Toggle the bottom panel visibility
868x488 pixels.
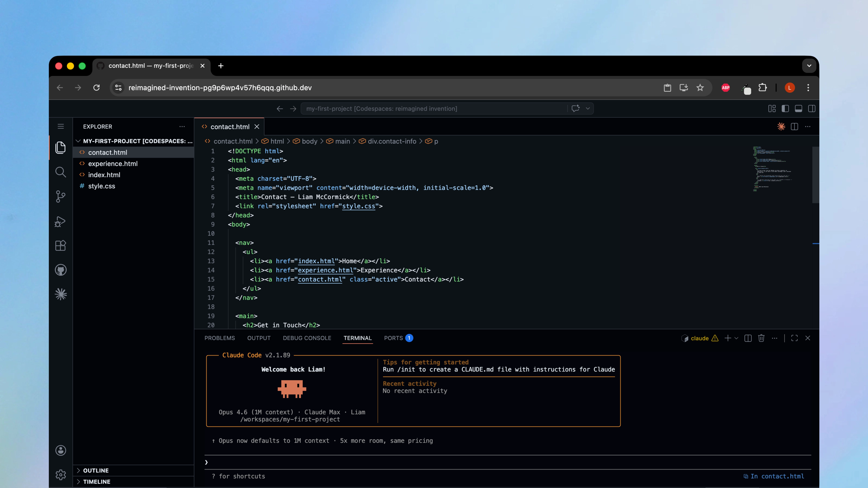(x=798, y=108)
